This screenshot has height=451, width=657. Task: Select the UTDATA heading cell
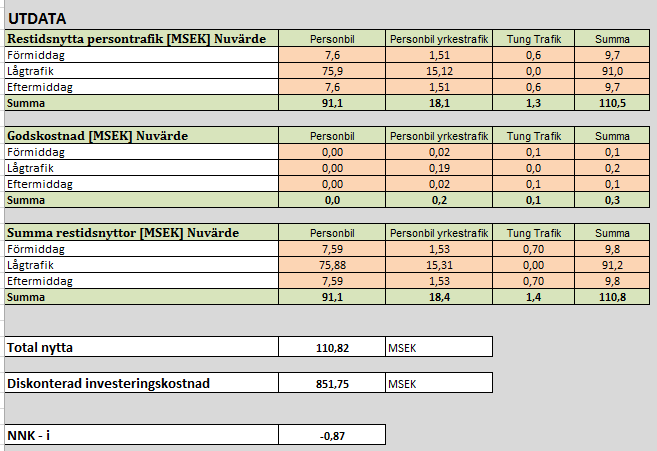pos(37,19)
